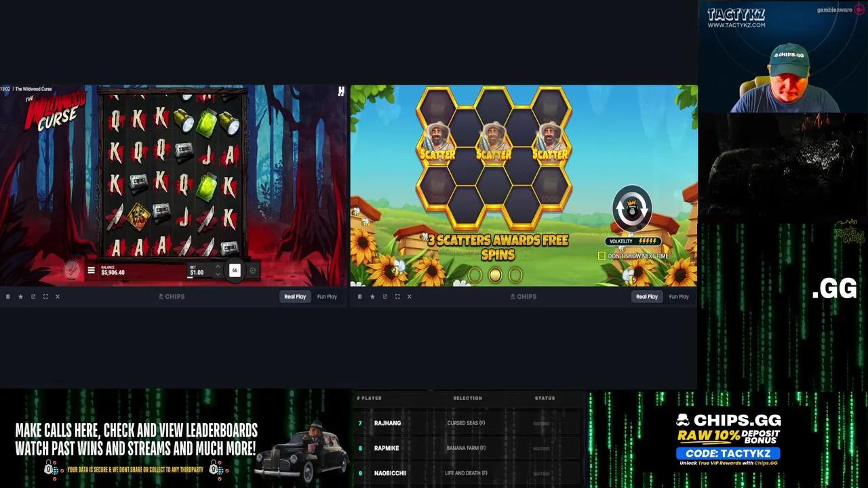Click the Wildwood Curse bet value $1.00
Viewport: 868px width, 488px height.
pos(197,272)
